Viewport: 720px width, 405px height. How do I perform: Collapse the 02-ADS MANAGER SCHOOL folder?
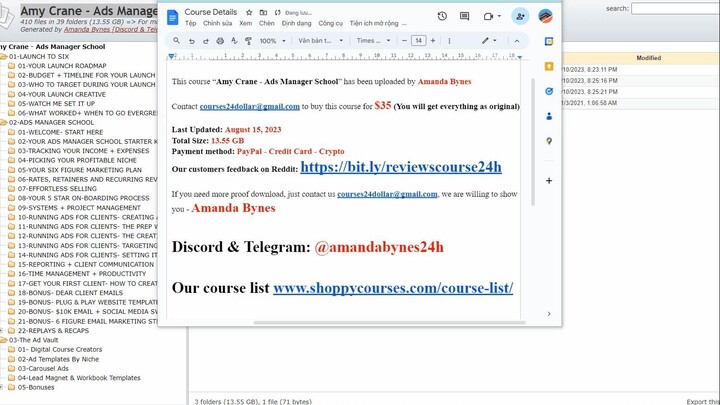(x=4, y=123)
